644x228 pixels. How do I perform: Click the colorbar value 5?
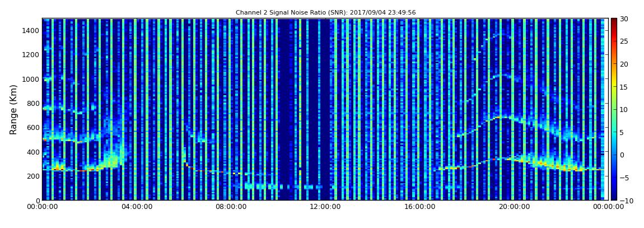pyautogui.click(x=622, y=132)
